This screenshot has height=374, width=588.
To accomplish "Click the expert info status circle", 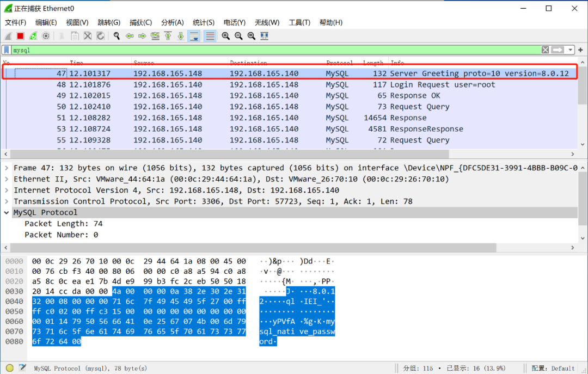I will (x=9, y=368).
